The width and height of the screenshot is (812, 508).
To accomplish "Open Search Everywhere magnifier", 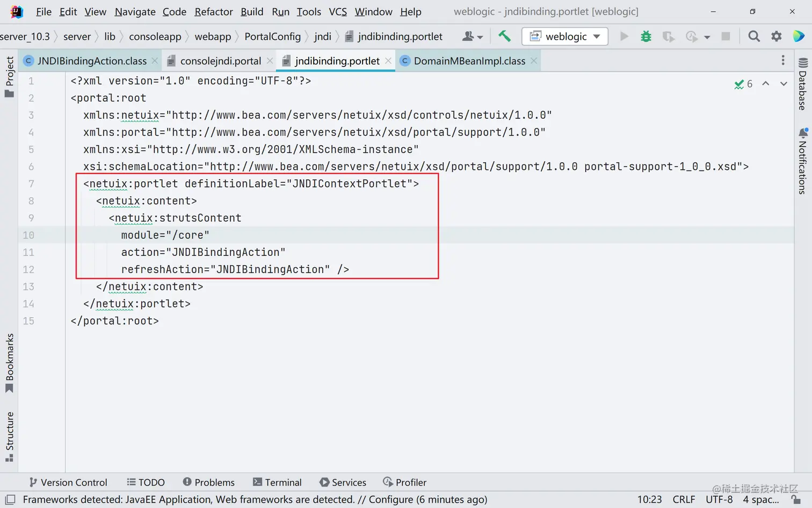I will coord(754,36).
